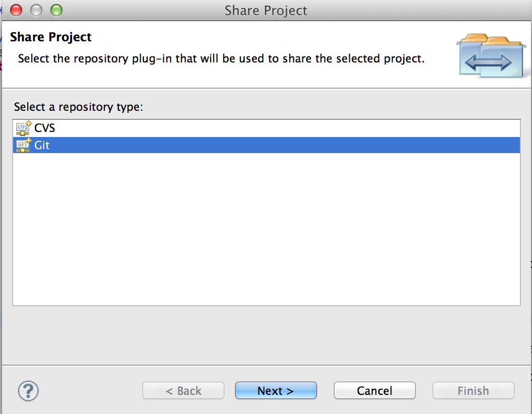Click the Share Project window title bar
The height and width of the screenshot is (414, 532).
(x=265, y=11)
